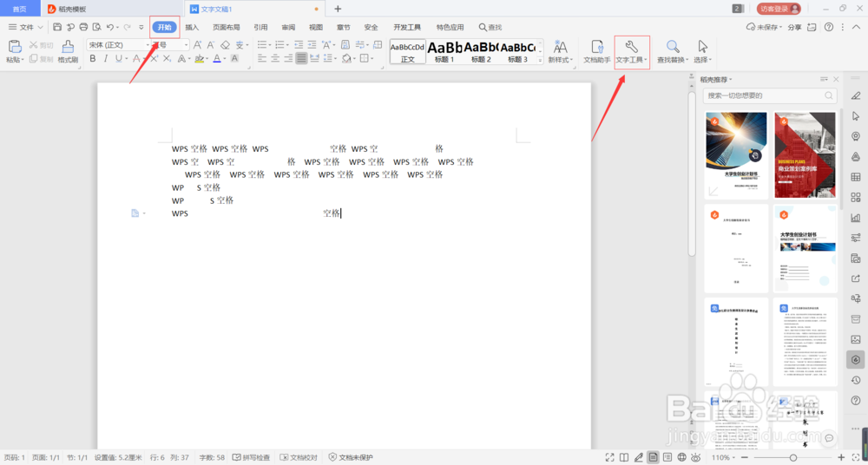Click the Increase Indent icon
This screenshot has width=868, height=465.
coord(312,45)
